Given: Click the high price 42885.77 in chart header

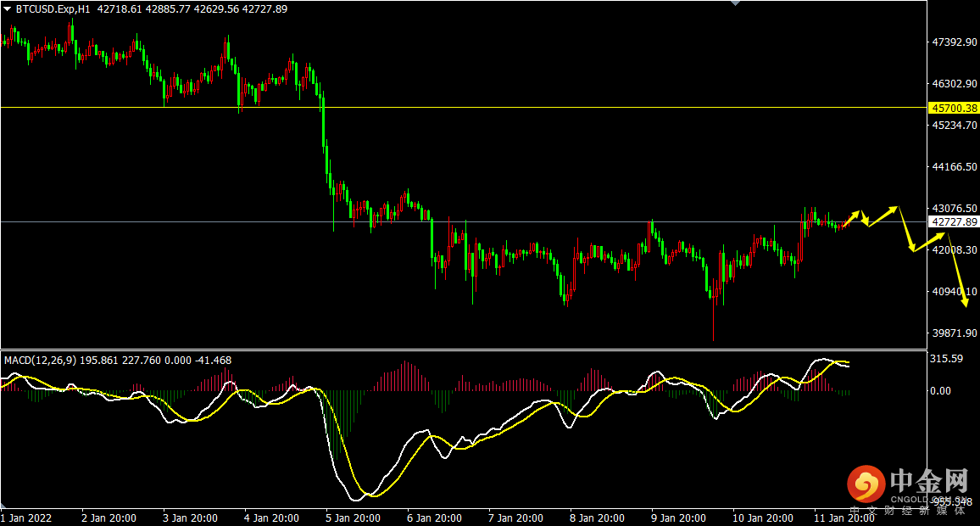Looking at the screenshot, I should [x=168, y=9].
